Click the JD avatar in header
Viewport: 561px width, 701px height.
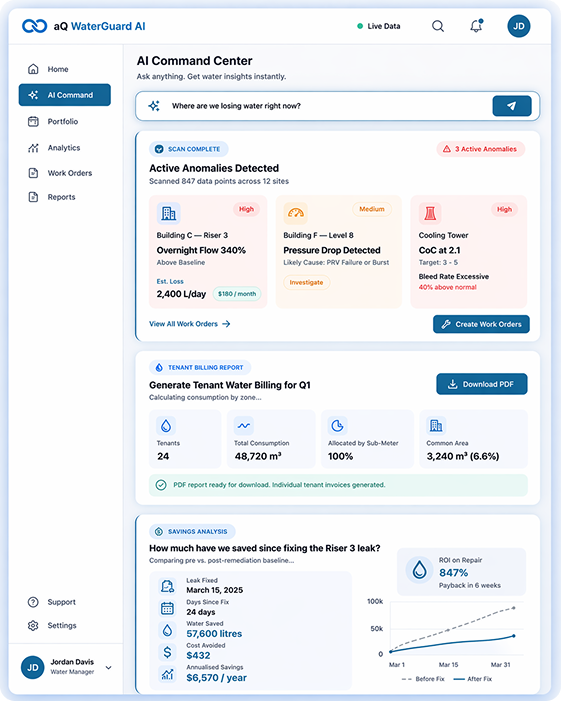[519, 26]
